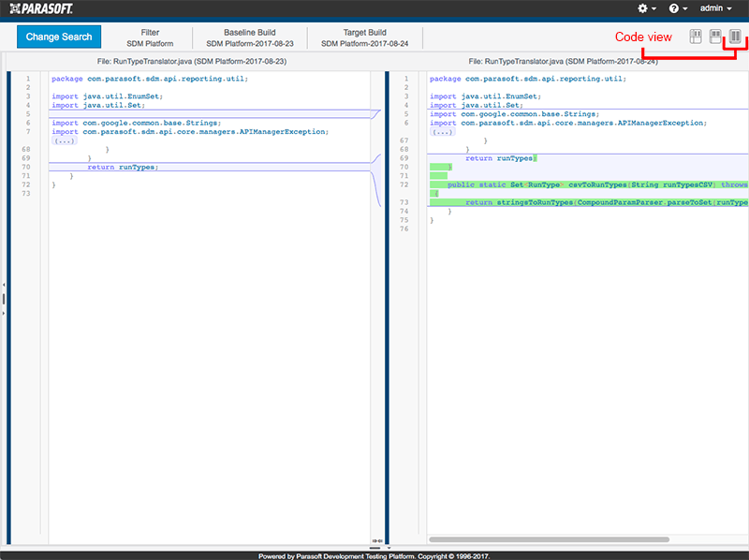Click the APIManagerException import in the baseline pane
The width and height of the screenshot is (749, 560).
tap(190, 132)
